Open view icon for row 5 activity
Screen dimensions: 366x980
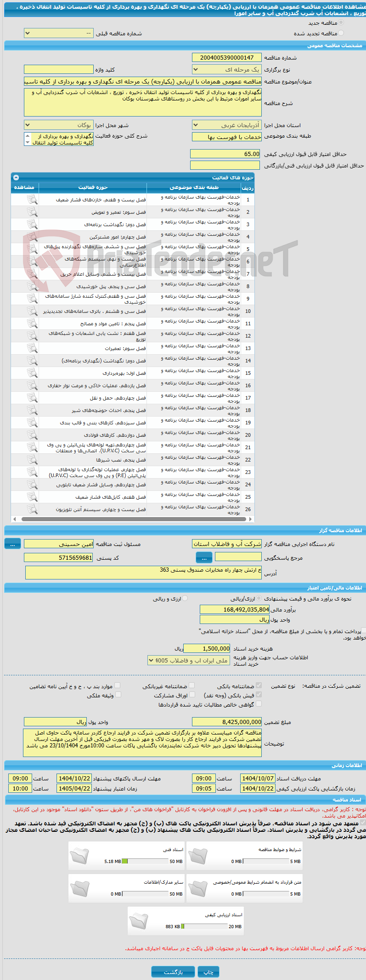point(32,249)
